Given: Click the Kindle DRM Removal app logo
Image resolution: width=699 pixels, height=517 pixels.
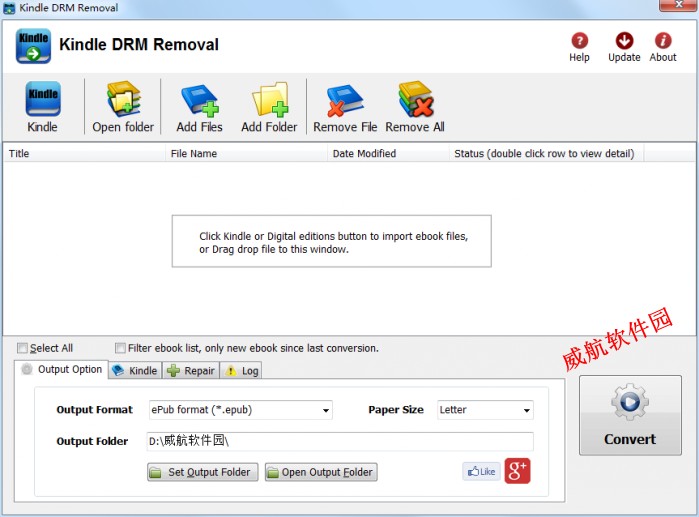Looking at the screenshot, I should [x=33, y=46].
